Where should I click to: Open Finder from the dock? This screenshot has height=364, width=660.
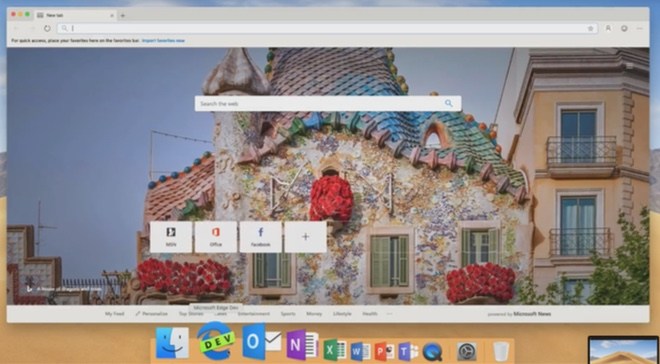pos(172,343)
